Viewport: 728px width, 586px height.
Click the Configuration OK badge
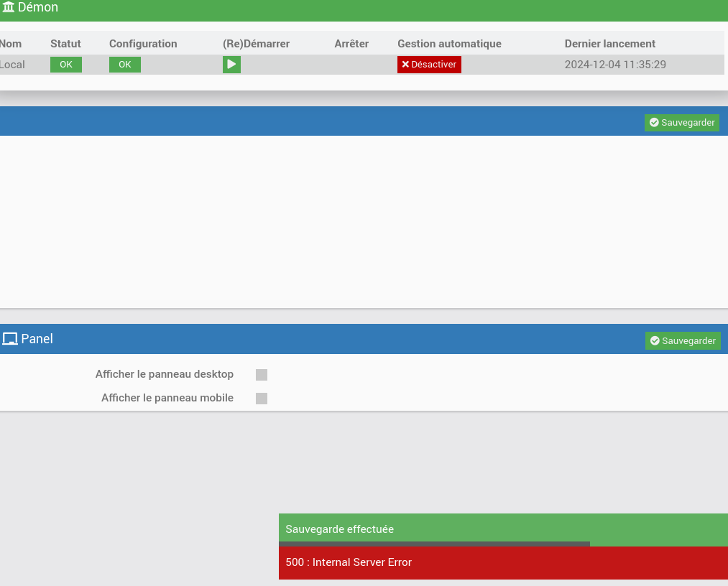pos(125,65)
